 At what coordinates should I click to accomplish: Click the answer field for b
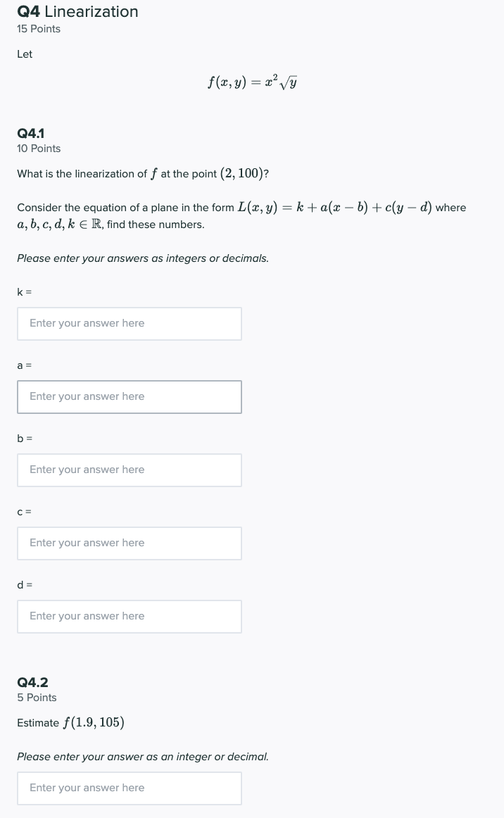(129, 470)
